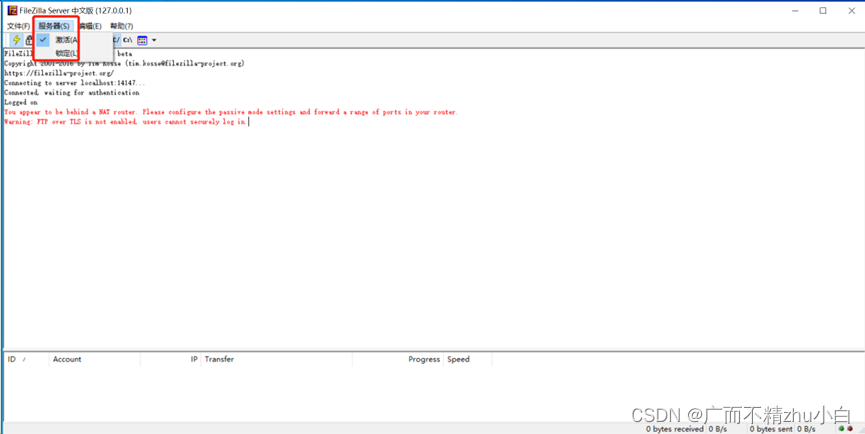
Task: Click the '0 bytes received' status entry
Action: [x=675, y=428]
